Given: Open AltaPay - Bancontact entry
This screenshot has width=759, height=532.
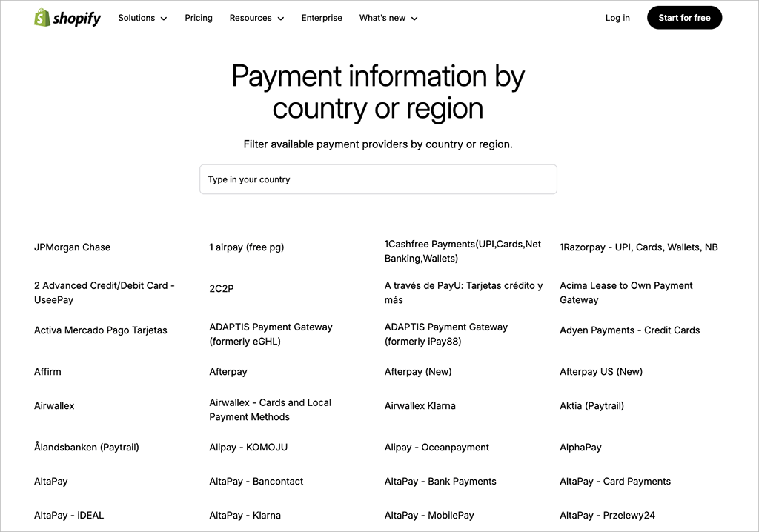Looking at the screenshot, I should [256, 482].
